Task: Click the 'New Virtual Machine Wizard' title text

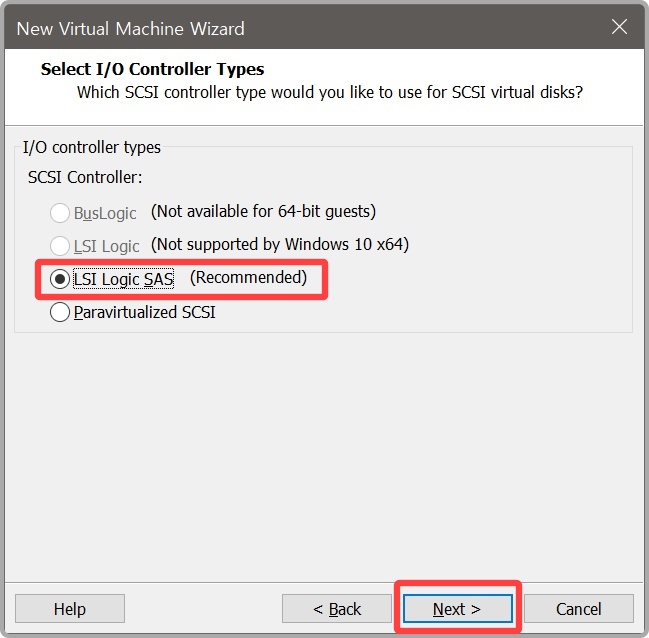Action: click(x=130, y=29)
